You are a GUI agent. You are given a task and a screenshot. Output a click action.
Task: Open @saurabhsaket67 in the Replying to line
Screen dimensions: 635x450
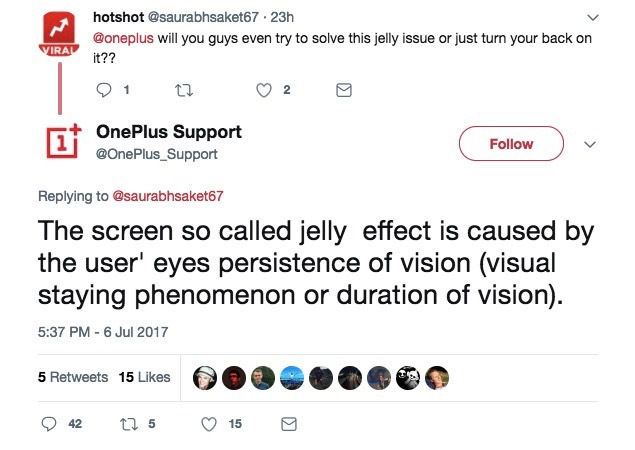point(167,196)
